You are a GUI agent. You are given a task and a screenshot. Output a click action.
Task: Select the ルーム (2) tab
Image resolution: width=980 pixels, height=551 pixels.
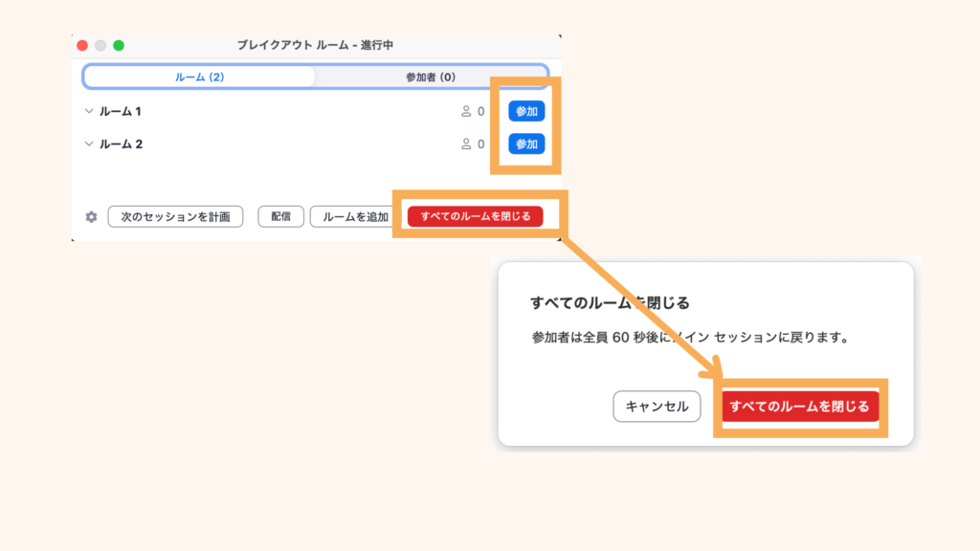197,77
